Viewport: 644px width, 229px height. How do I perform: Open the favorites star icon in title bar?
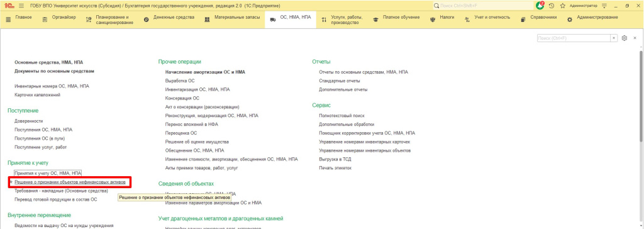coord(562,6)
